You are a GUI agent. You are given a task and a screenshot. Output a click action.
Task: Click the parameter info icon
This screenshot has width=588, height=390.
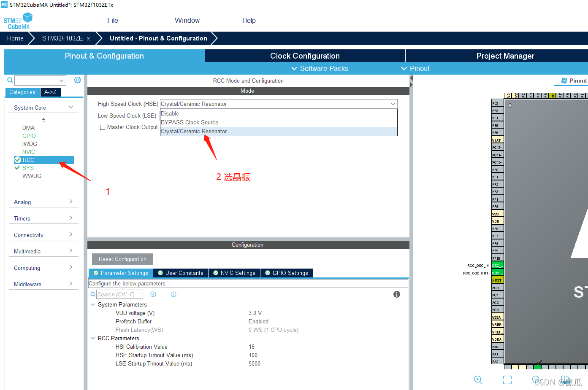tap(397, 294)
